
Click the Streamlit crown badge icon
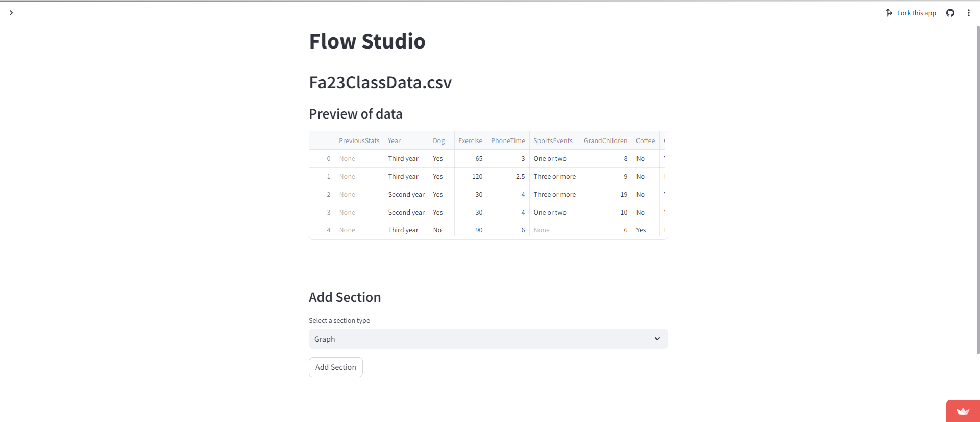(x=963, y=411)
